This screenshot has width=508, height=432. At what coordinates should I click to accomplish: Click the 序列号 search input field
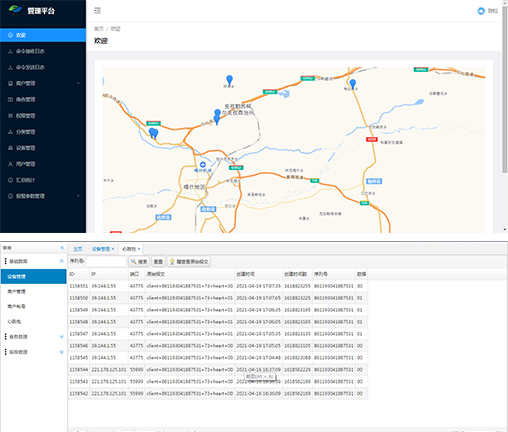(x=106, y=262)
